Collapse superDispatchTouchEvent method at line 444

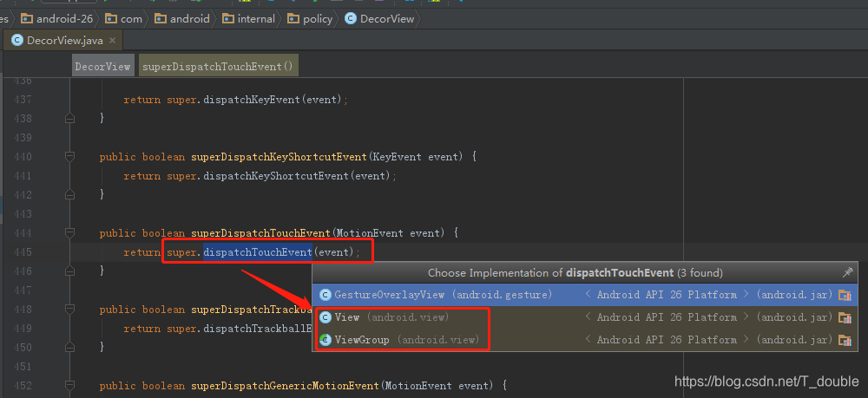coord(69,232)
